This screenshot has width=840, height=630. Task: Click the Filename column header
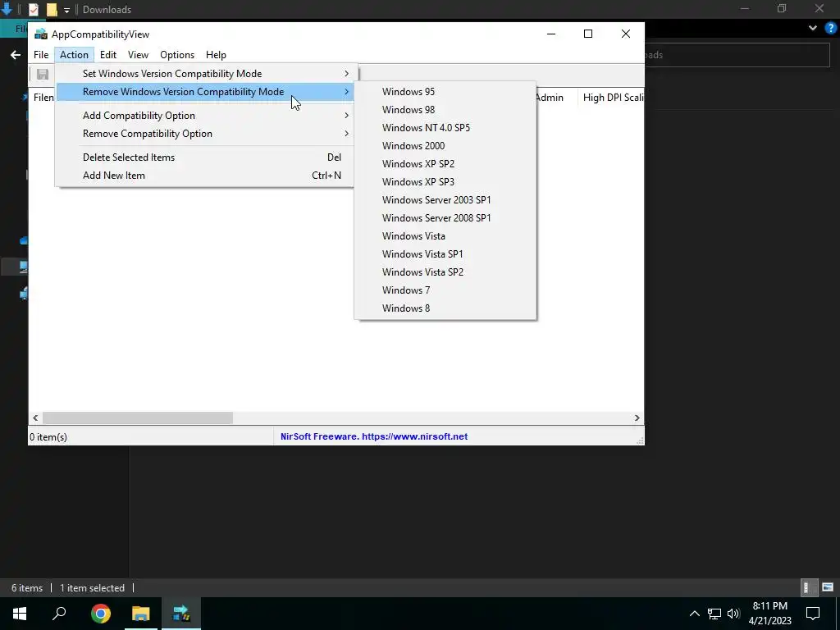click(43, 98)
